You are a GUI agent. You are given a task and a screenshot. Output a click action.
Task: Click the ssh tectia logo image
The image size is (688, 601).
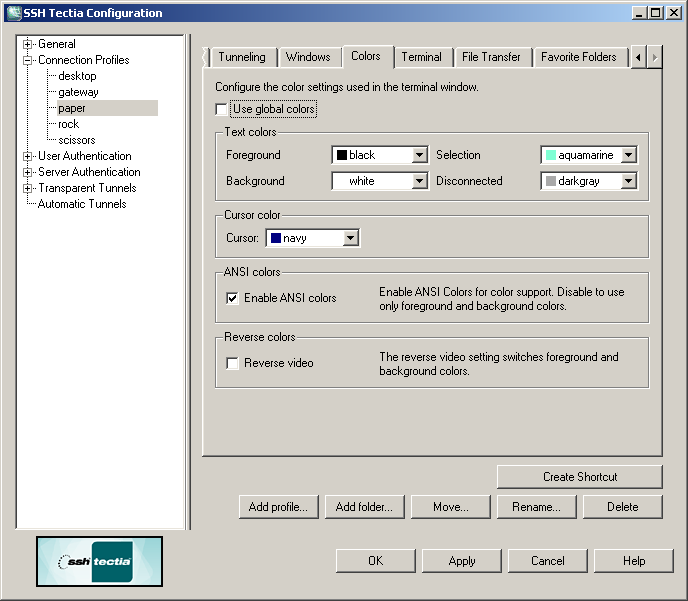click(x=100, y=561)
